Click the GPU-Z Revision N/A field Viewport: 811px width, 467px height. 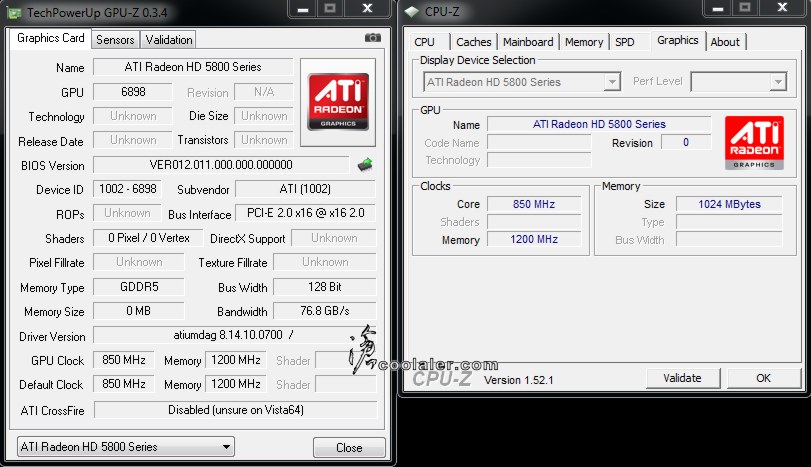[x=263, y=92]
